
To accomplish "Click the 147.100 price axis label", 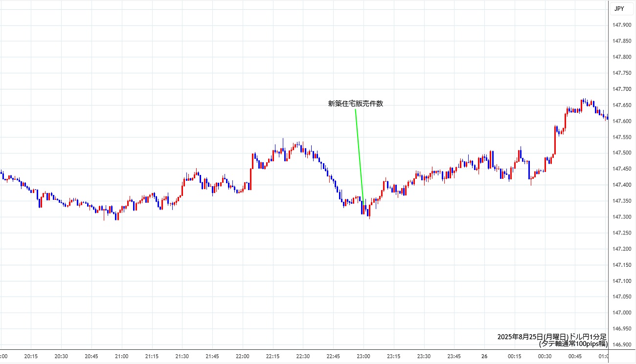I will pyautogui.click(x=622, y=281).
